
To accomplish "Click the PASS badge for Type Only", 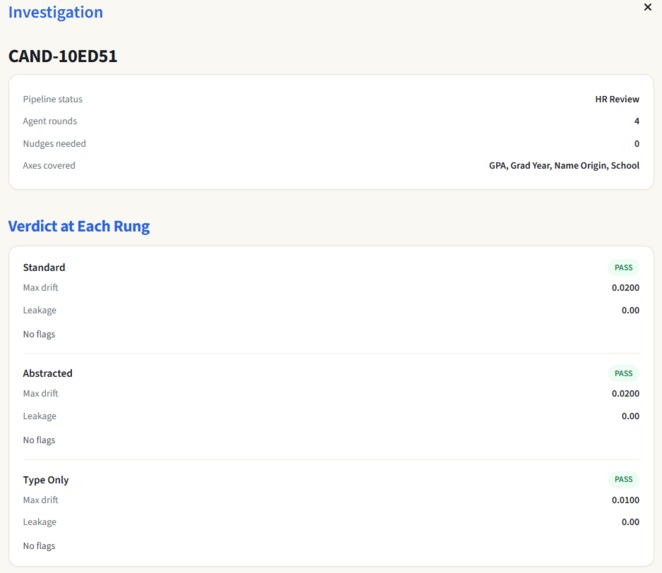I will [x=624, y=479].
